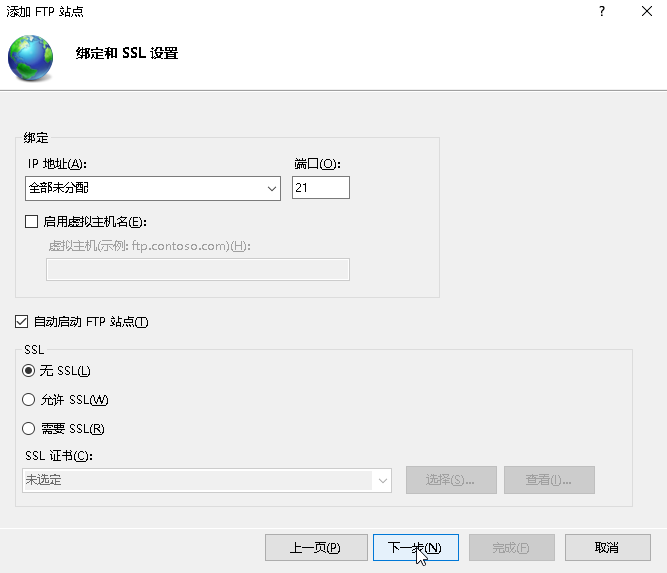This screenshot has width=667, height=573.
Task: Go back with 上一页 button
Action: click(x=316, y=547)
